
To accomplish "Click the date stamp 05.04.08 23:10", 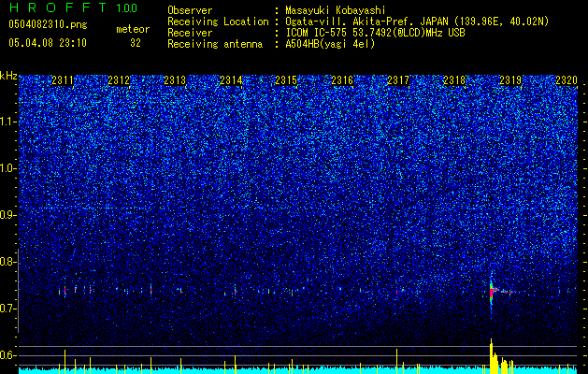I will (x=48, y=43).
